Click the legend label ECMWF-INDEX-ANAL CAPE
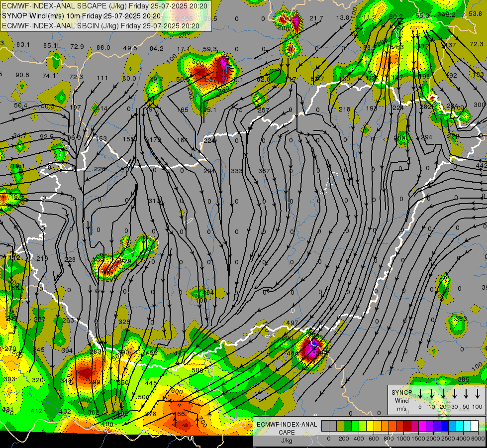 (x=287, y=429)
